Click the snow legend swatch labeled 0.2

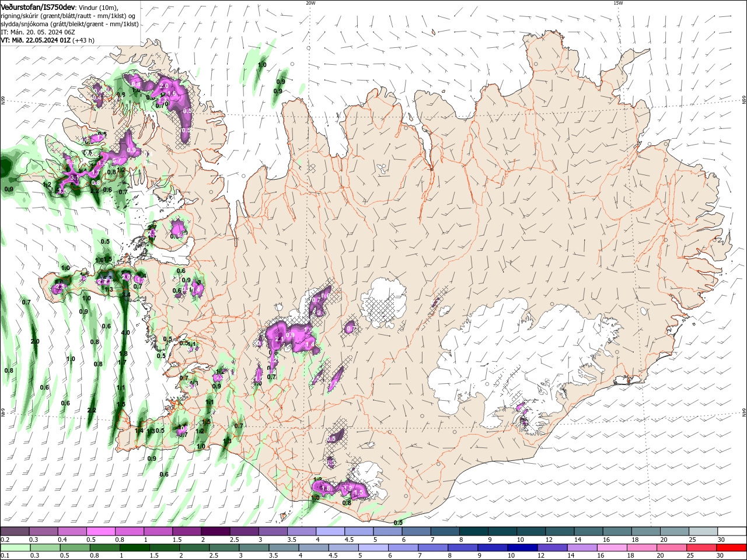pyautogui.click(x=15, y=531)
